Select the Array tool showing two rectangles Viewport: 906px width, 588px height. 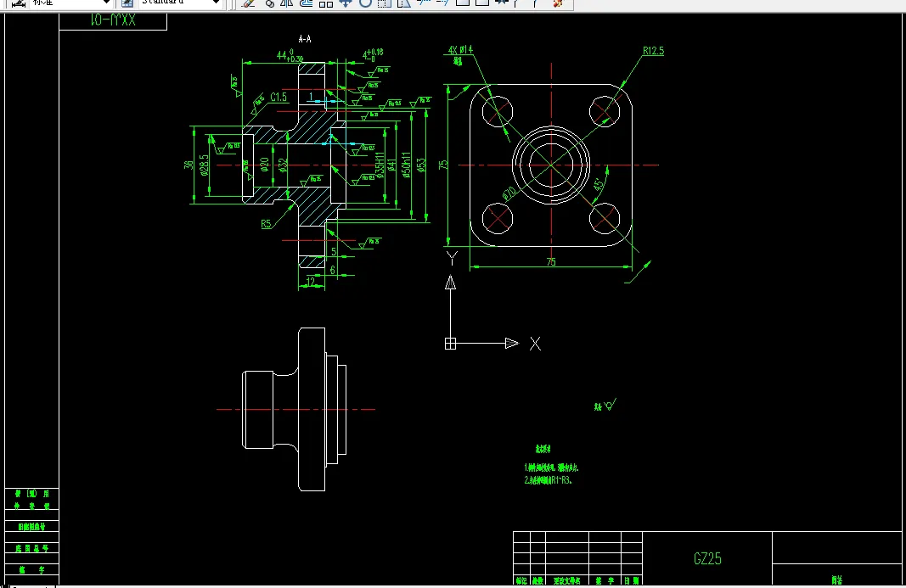(x=326, y=5)
